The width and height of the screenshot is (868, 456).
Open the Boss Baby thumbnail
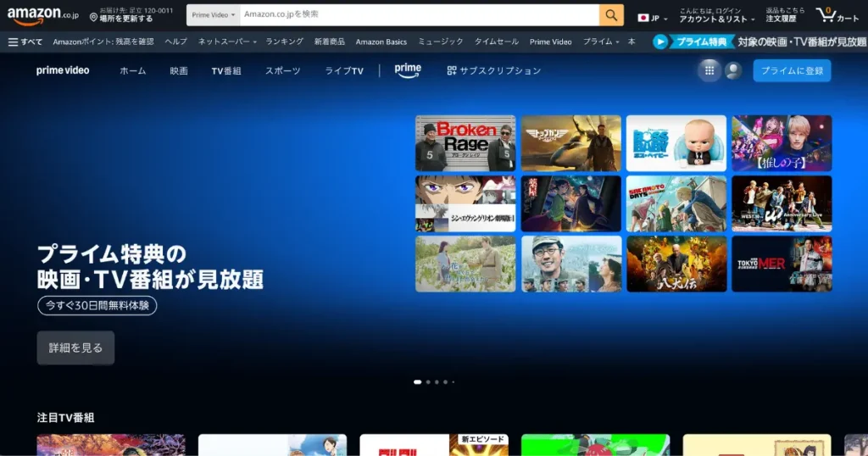676,143
